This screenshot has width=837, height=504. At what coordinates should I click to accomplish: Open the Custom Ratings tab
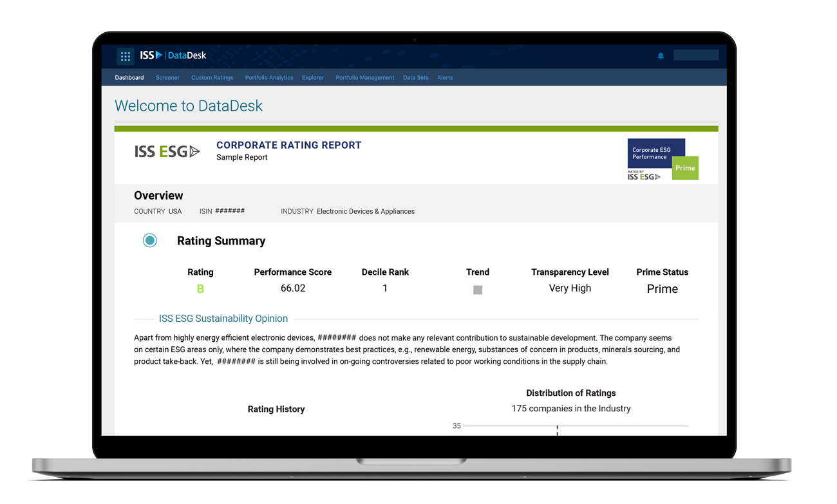coord(212,78)
